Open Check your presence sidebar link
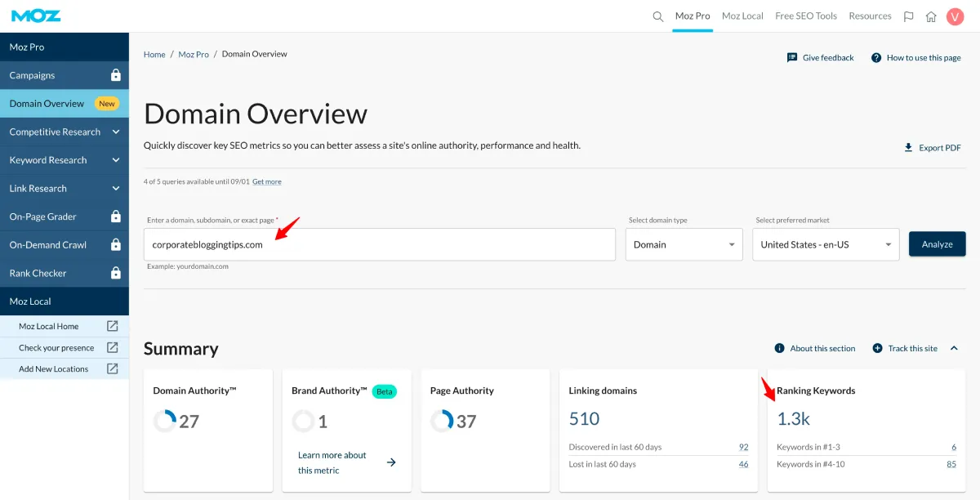The width and height of the screenshot is (980, 500). pos(65,347)
